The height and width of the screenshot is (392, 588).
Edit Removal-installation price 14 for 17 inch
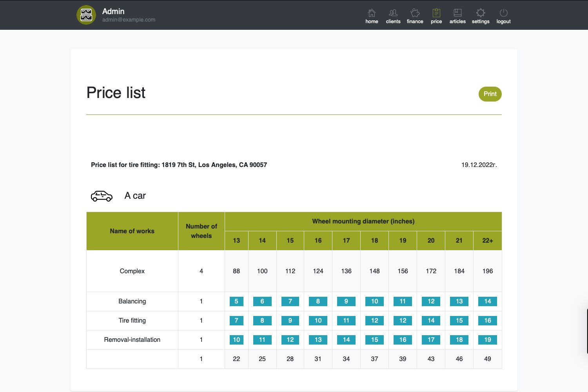(346, 340)
